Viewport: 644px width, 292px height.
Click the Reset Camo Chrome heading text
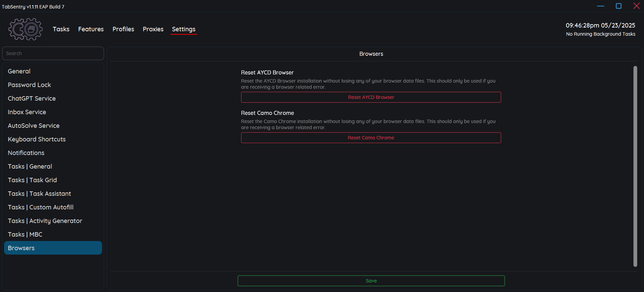point(267,113)
